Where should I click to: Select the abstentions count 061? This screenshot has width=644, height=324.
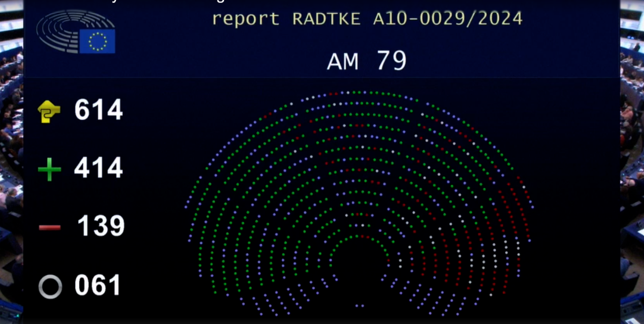(98, 285)
